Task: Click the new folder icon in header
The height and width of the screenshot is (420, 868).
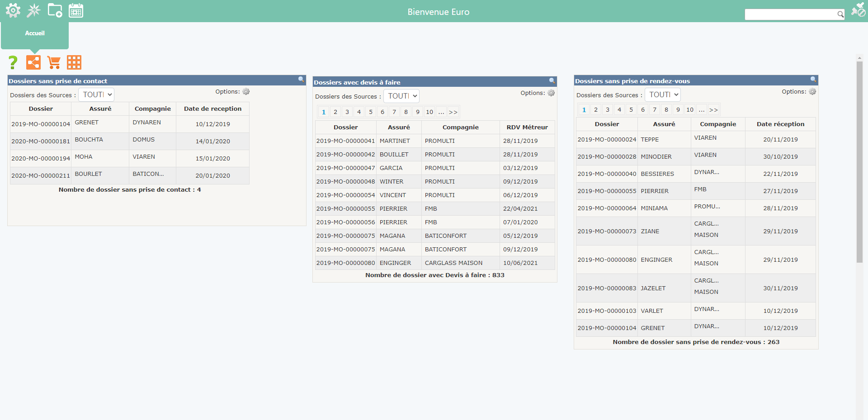Action: click(55, 10)
